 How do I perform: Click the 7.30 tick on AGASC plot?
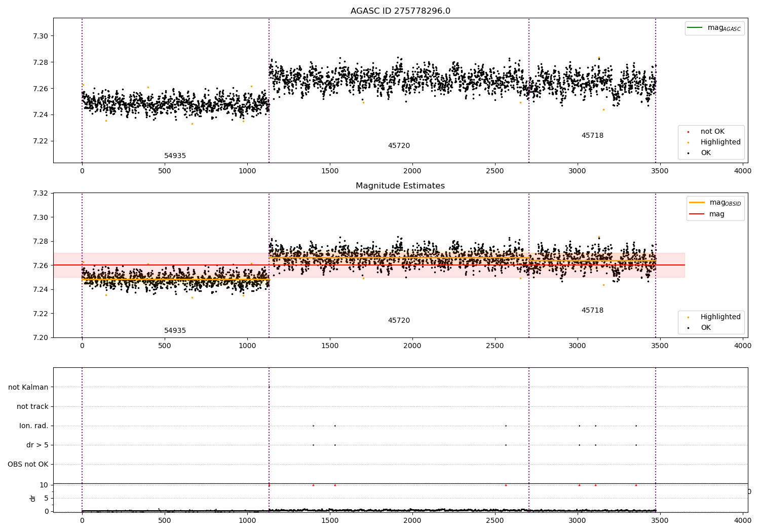(41, 36)
